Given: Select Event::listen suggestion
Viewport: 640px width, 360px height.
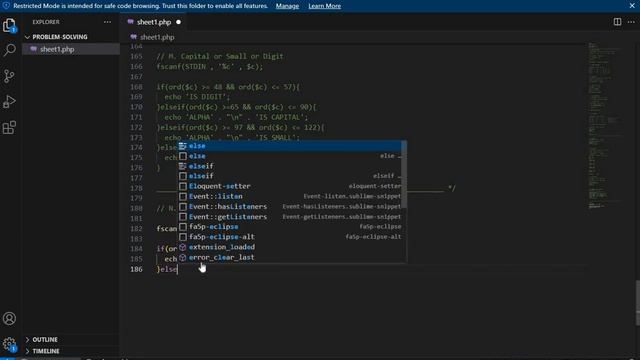Looking at the screenshot, I should [x=290, y=196].
